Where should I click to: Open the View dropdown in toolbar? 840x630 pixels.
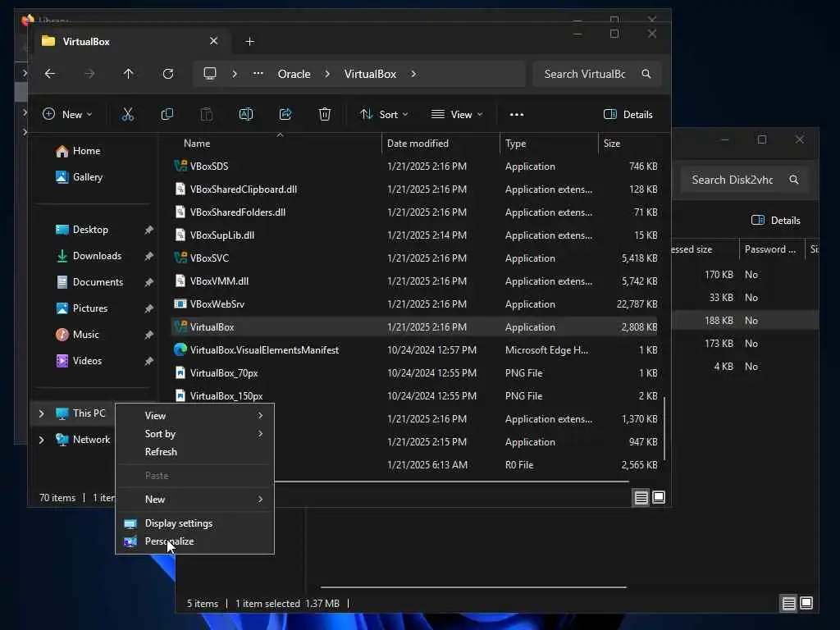[x=457, y=114]
